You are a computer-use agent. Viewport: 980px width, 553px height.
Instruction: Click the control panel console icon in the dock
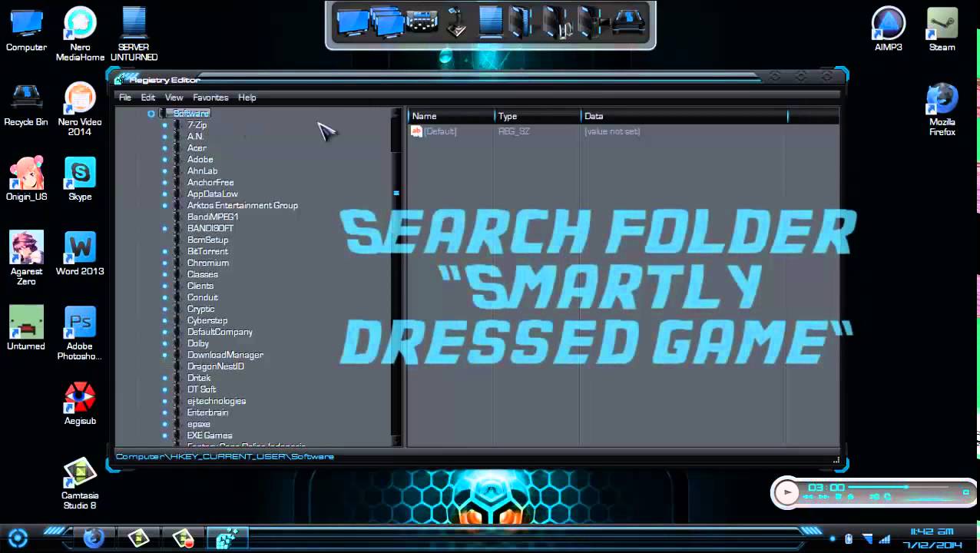tap(422, 22)
